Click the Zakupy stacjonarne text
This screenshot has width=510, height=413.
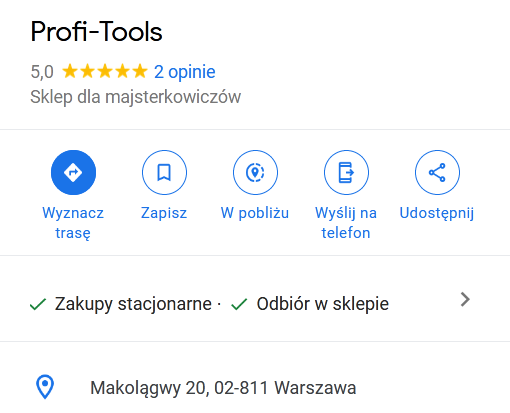click(133, 304)
